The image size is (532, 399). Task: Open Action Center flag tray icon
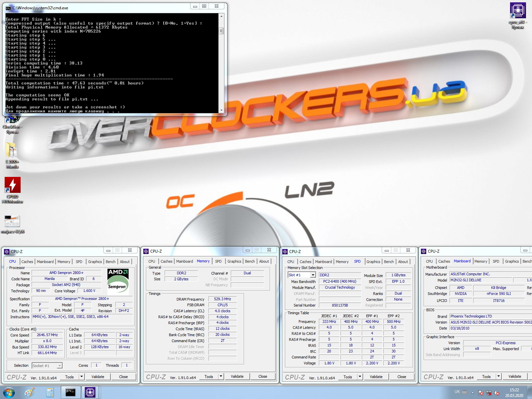pos(481,393)
